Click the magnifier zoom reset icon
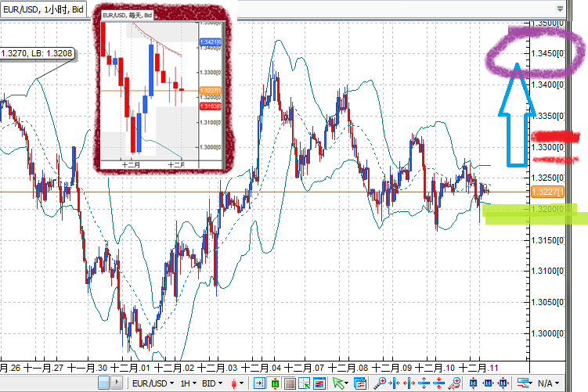 pyautogui.click(x=454, y=383)
